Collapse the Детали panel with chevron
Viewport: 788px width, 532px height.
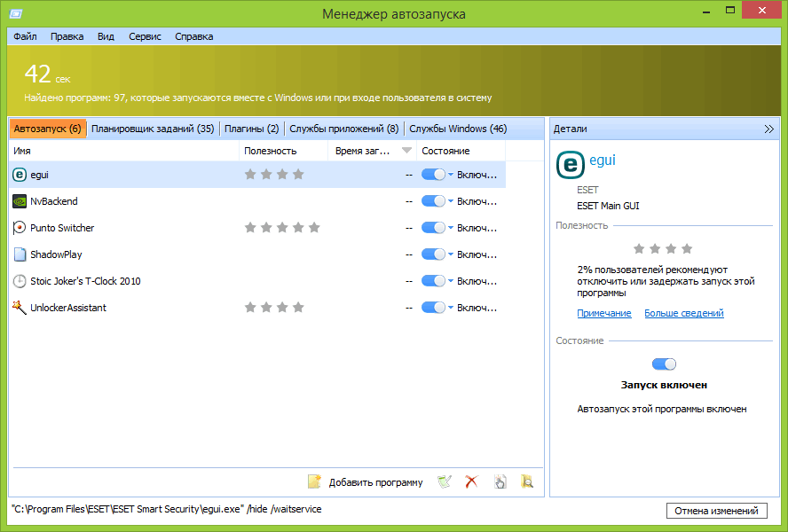click(x=768, y=129)
